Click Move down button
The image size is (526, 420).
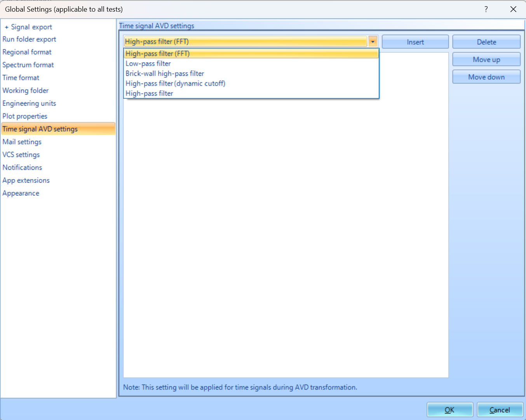click(x=486, y=77)
